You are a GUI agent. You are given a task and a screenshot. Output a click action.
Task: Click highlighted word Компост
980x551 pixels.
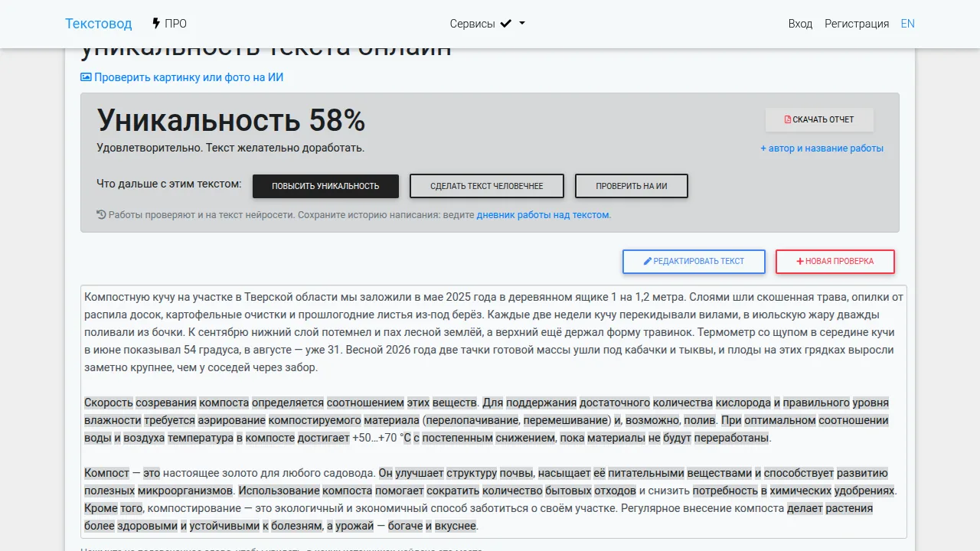106,473
